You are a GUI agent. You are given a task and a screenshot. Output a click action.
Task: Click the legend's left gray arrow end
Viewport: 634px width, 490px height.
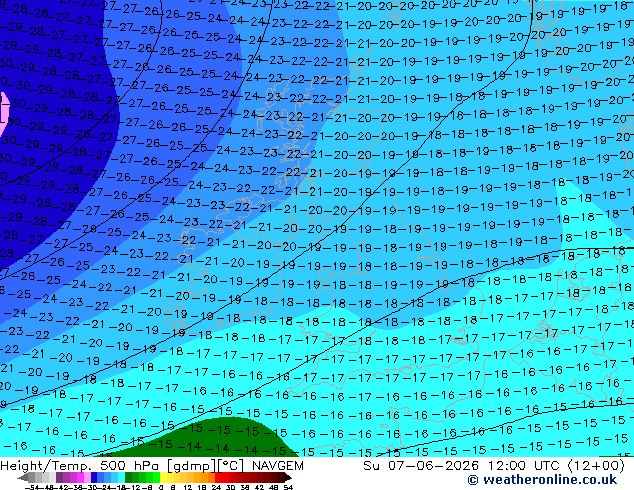pyautogui.click(x=23, y=477)
